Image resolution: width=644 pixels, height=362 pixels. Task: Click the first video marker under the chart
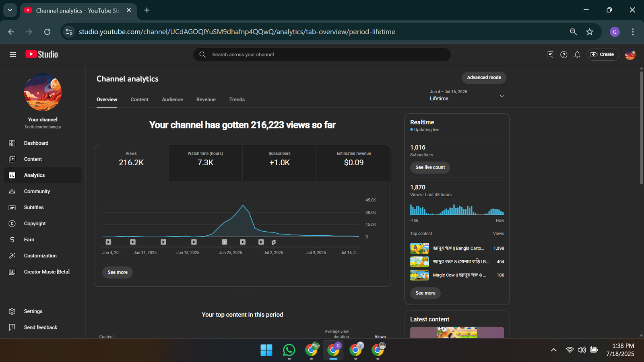click(x=108, y=242)
